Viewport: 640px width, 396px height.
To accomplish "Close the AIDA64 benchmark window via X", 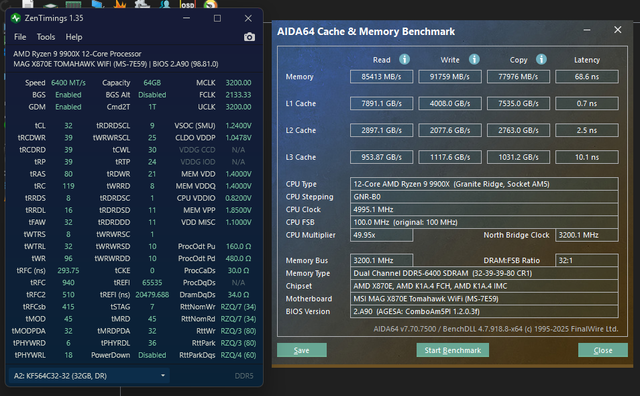I will (x=618, y=30).
